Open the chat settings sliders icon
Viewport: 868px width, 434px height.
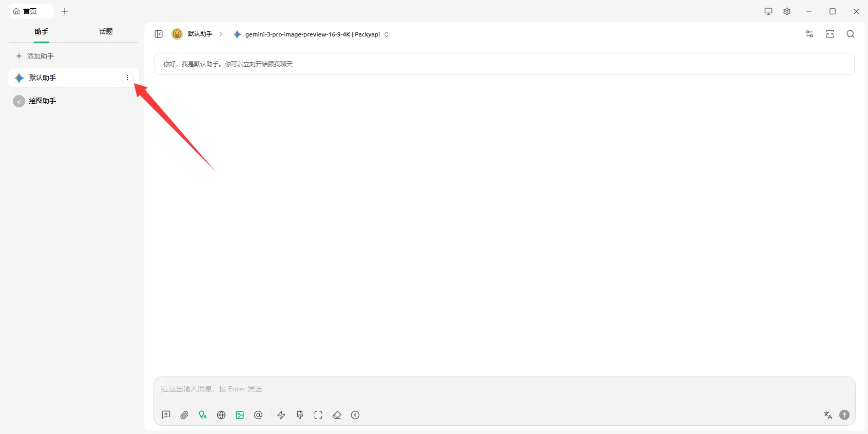[809, 34]
